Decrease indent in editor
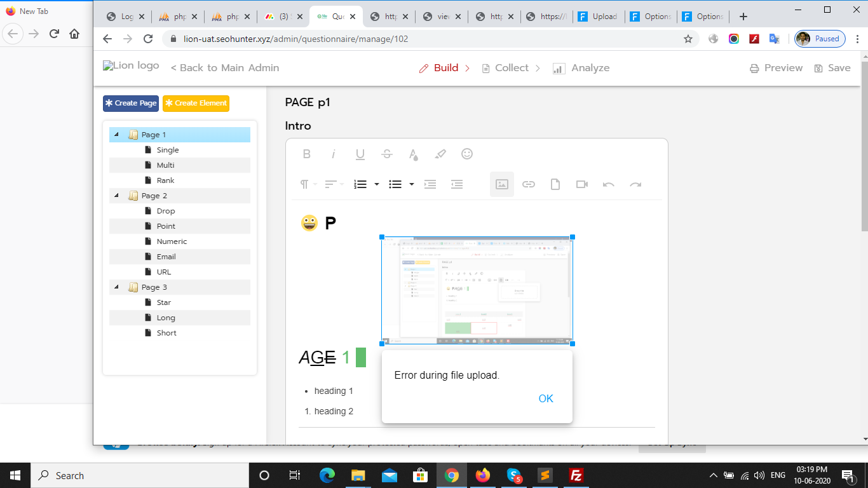The width and height of the screenshot is (868, 488). pyautogui.click(x=457, y=184)
